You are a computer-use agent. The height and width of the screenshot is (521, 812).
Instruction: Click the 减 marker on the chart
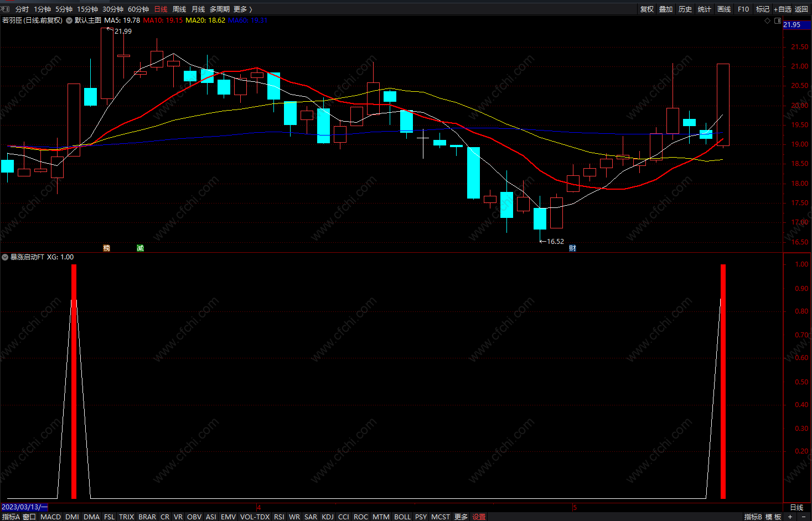coord(140,248)
